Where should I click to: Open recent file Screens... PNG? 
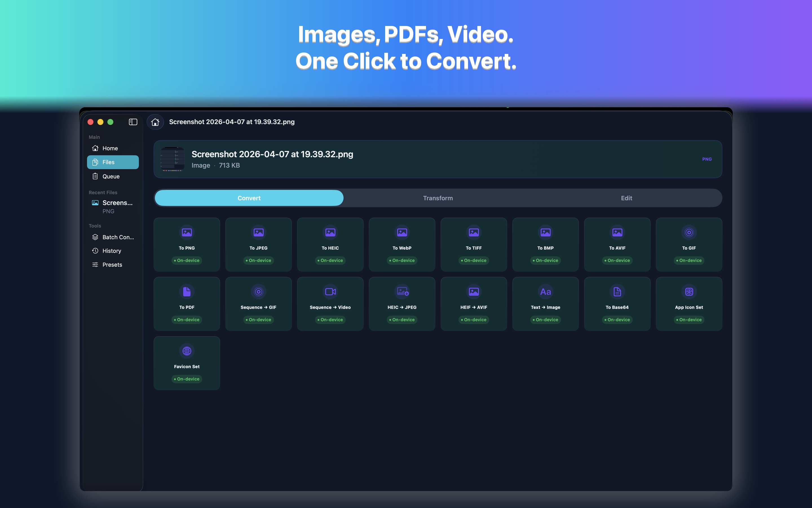(x=113, y=206)
